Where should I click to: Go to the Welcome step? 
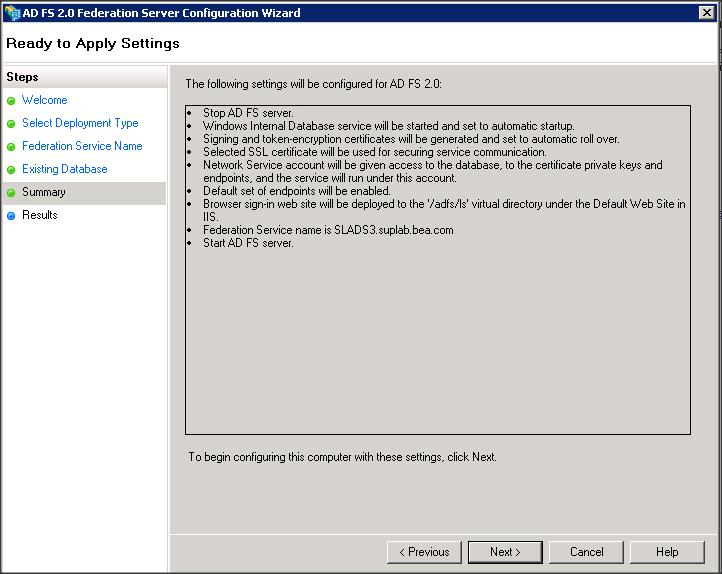click(x=45, y=100)
